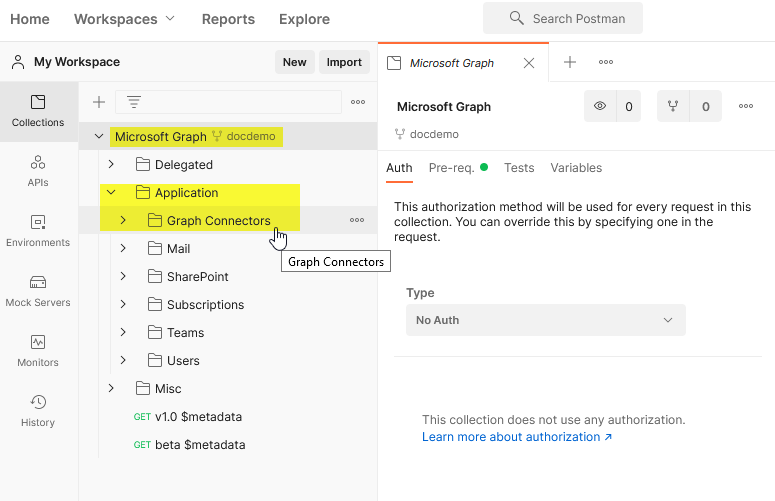Click the Import button

pos(344,62)
